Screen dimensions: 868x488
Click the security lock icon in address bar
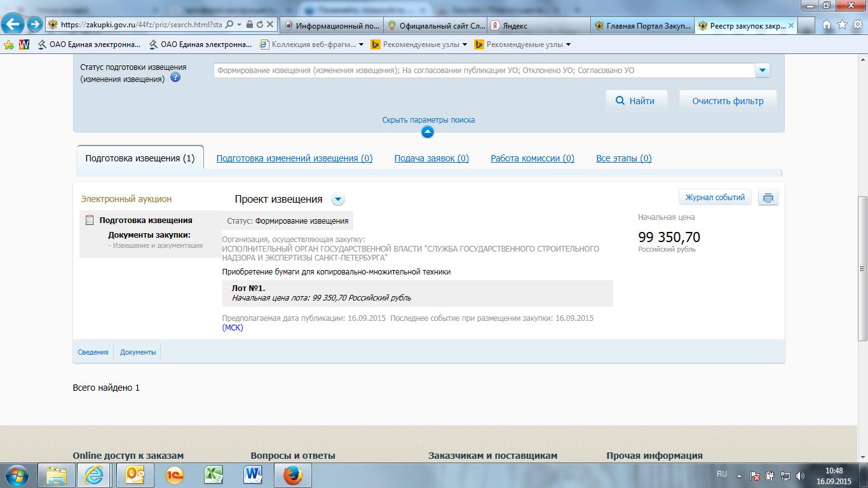click(250, 25)
